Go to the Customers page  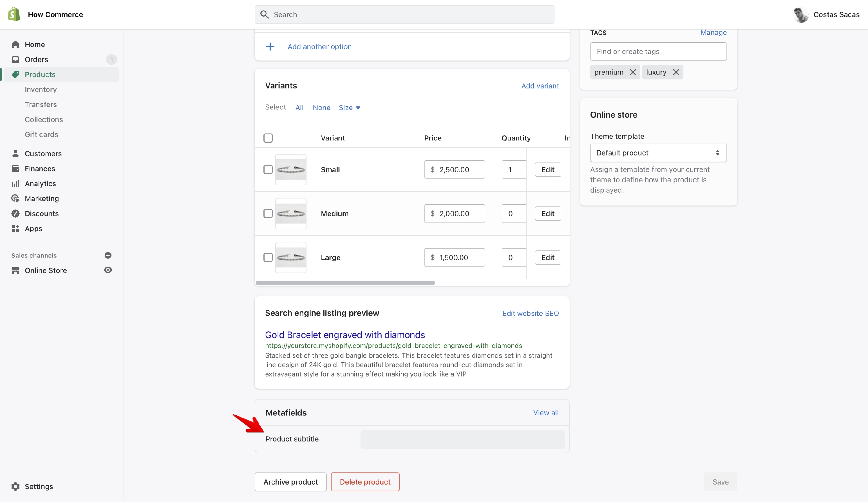click(43, 153)
